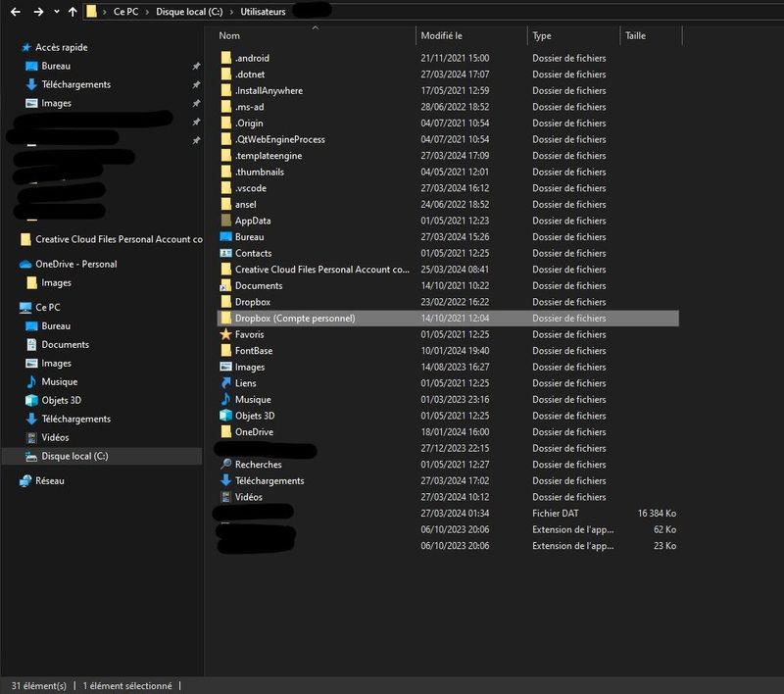The height and width of the screenshot is (694, 784).
Task: Click the Liens shortcut arrow icon
Action: (226, 383)
